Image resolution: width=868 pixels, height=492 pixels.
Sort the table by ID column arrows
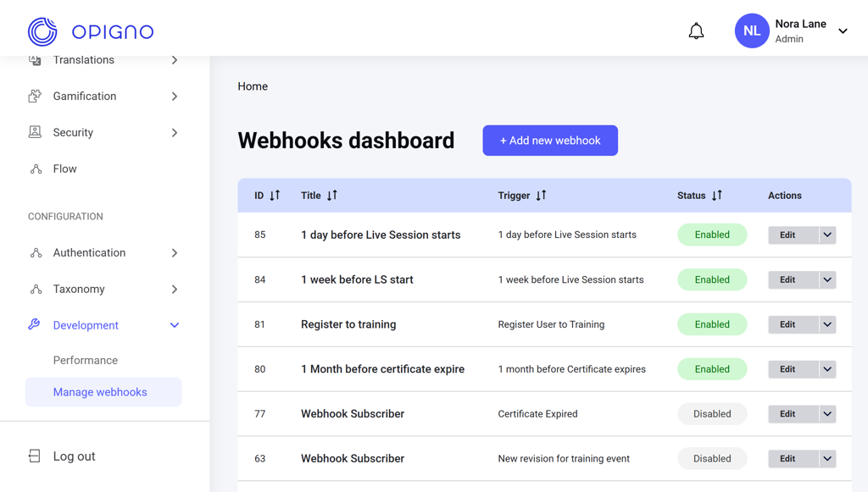pyautogui.click(x=275, y=195)
